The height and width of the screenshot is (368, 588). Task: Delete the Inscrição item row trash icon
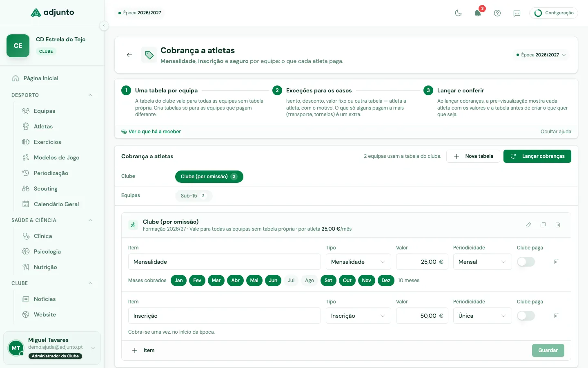click(x=556, y=316)
